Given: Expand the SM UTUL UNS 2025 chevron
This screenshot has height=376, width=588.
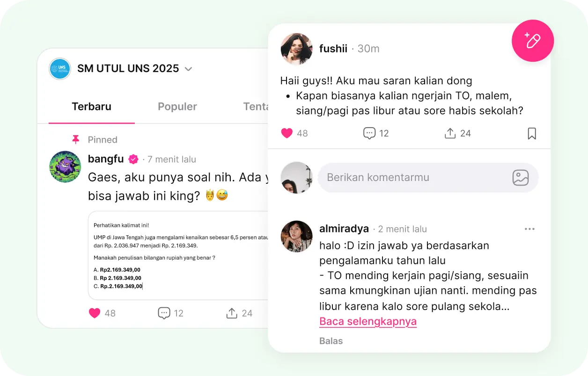Looking at the screenshot, I should tap(188, 69).
